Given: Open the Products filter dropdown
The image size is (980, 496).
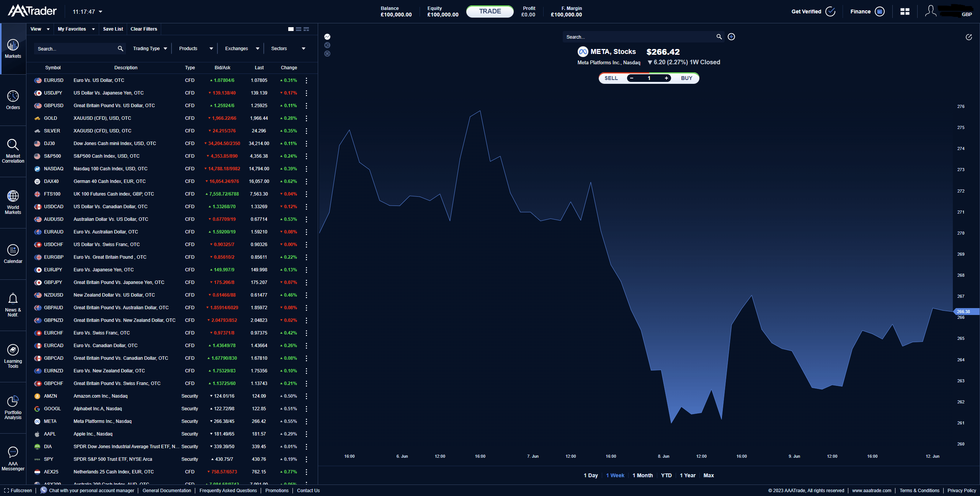Looking at the screenshot, I should pos(196,49).
